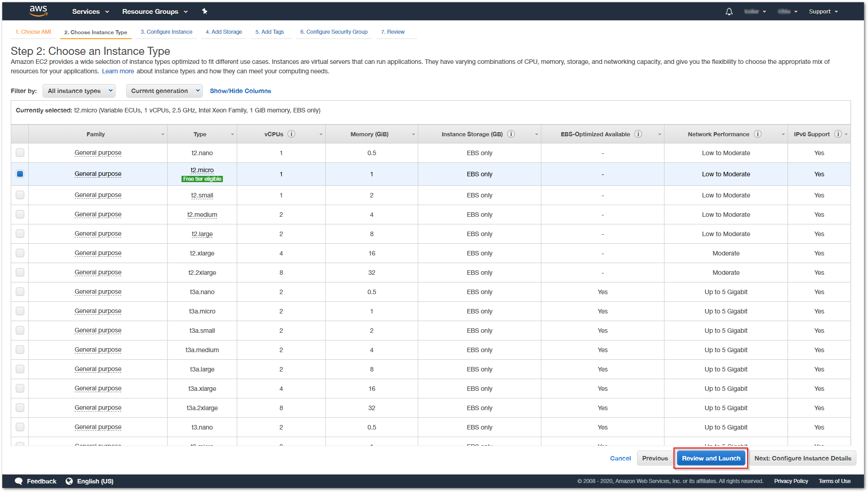Click the English (US) language selector

click(95, 481)
